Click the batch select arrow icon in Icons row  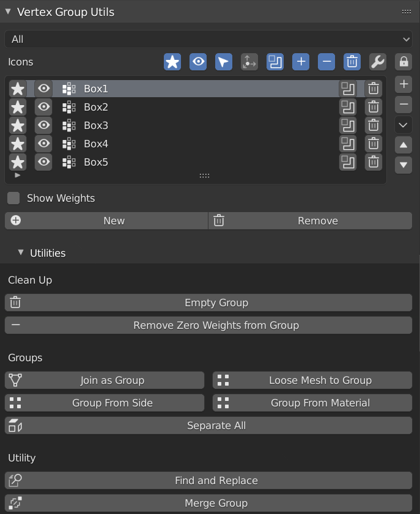click(223, 62)
